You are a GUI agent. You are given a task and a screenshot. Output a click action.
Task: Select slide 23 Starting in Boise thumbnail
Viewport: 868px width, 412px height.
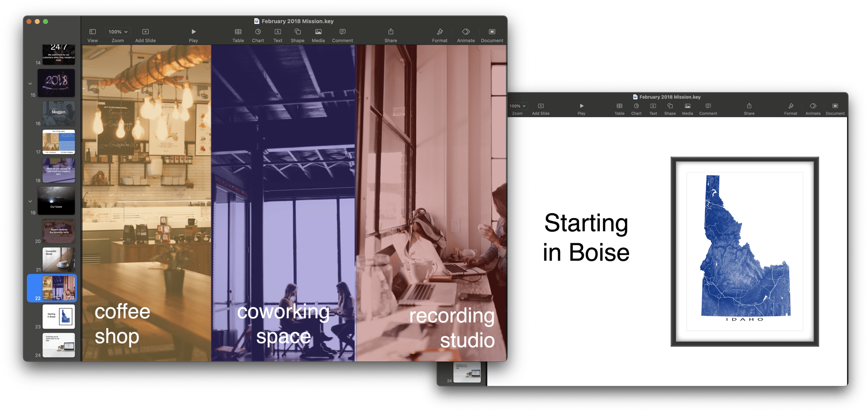(59, 317)
